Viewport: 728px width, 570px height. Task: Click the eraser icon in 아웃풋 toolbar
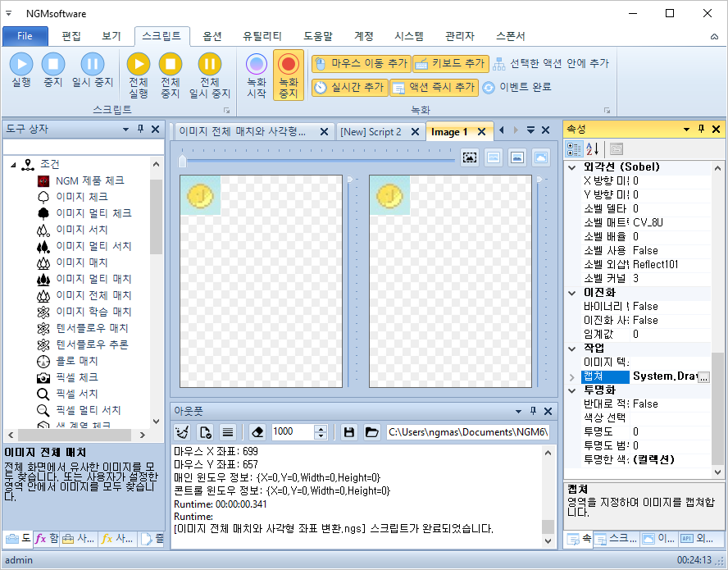tap(257, 432)
